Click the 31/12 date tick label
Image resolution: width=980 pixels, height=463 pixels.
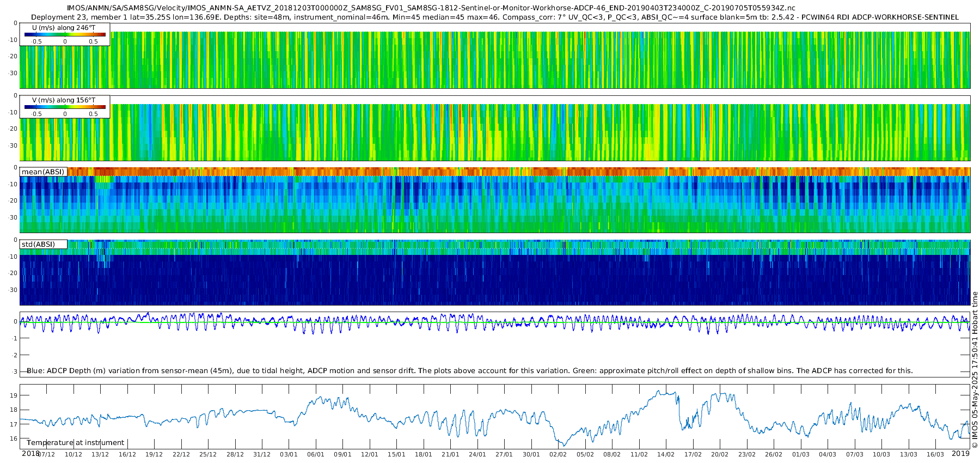click(262, 454)
